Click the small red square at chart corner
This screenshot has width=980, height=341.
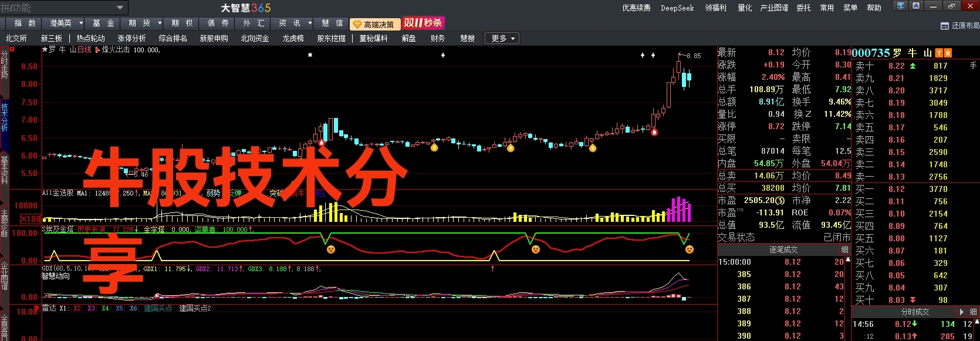(12, 49)
